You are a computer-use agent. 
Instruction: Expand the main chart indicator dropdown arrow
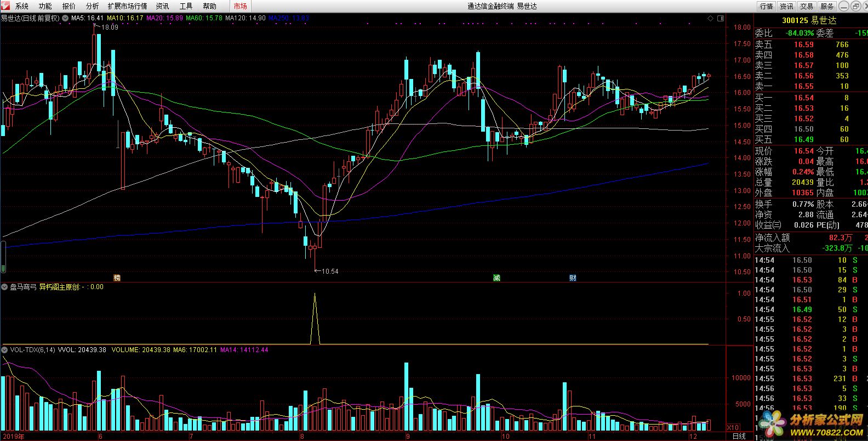(65, 18)
